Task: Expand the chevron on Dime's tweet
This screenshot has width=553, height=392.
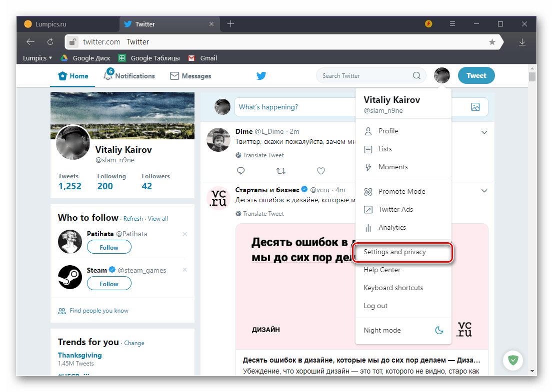Action: pyautogui.click(x=484, y=132)
